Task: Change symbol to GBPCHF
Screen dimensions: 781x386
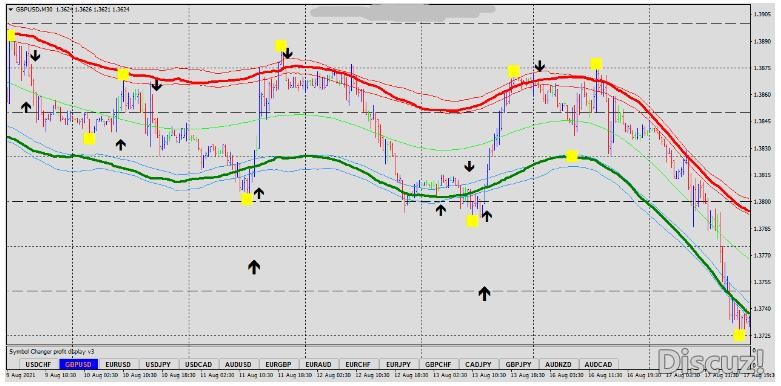Action: (x=438, y=364)
